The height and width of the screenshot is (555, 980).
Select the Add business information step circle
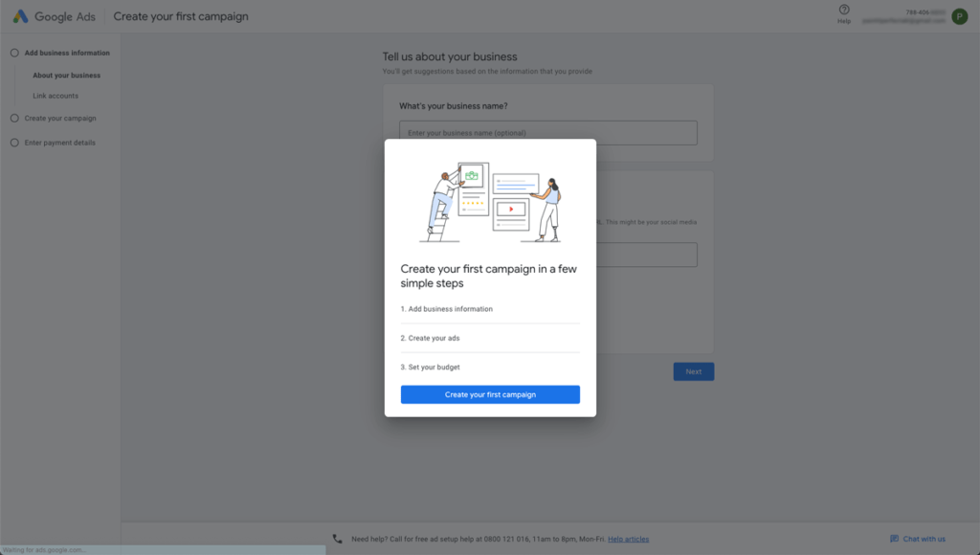click(14, 53)
